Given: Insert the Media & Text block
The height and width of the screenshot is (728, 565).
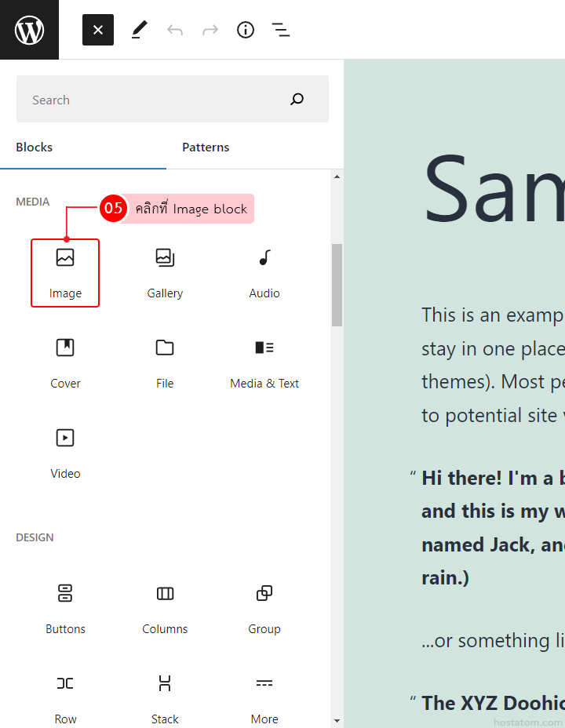Looking at the screenshot, I should (264, 362).
